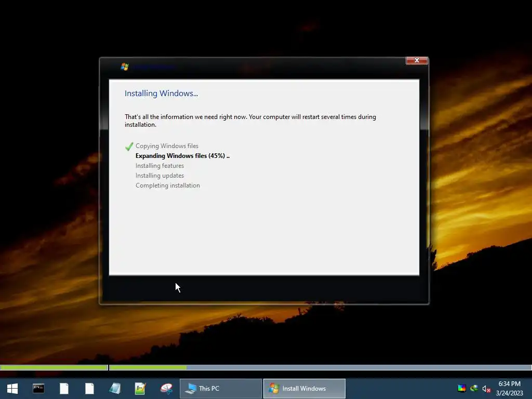Switch to This PC taskbar window
The height and width of the screenshot is (399, 532).
tap(220, 389)
